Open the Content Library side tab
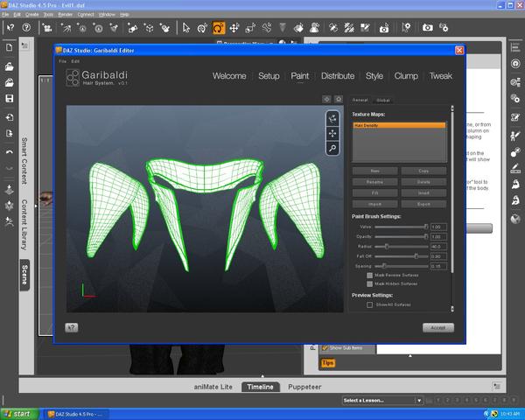This screenshot has height=420, width=525. click(x=24, y=224)
